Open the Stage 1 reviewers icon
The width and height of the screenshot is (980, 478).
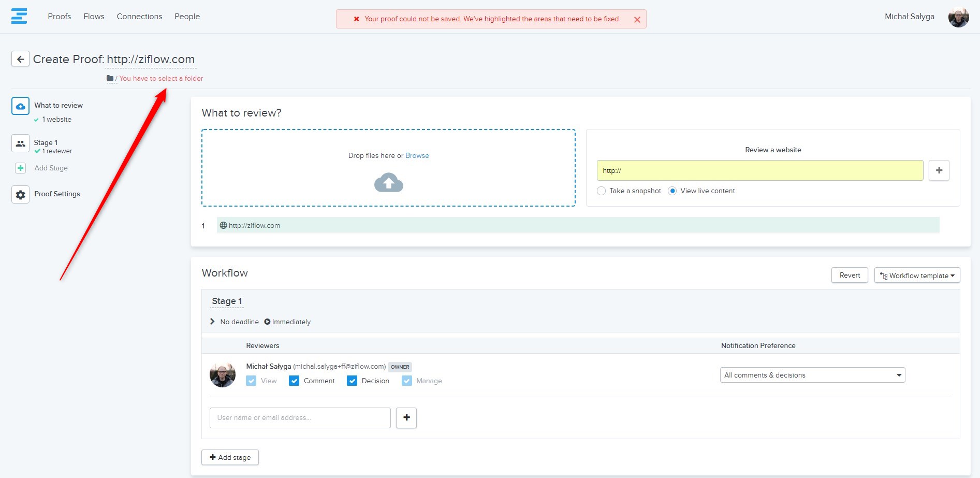coord(20,143)
